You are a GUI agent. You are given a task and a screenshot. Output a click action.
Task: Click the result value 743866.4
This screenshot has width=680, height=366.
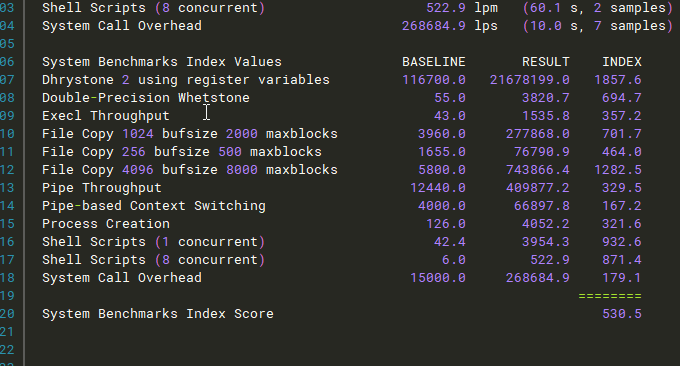pyautogui.click(x=538, y=170)
